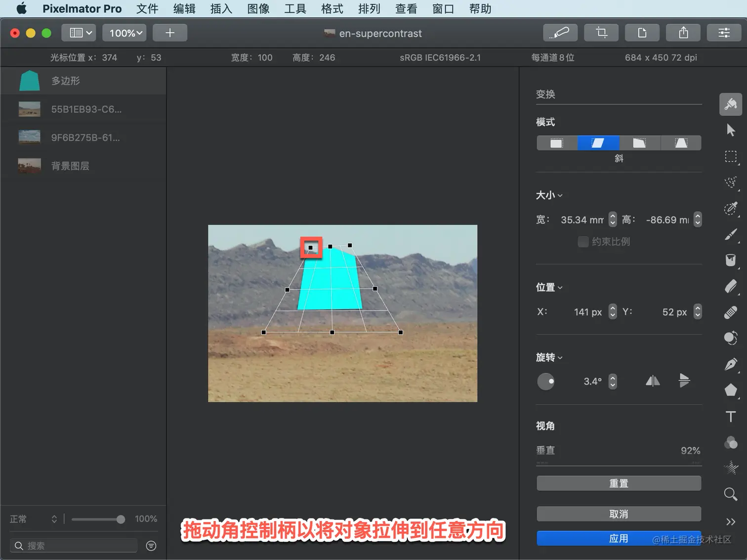Select the Color Adjustments tool
Screen dimensions: 747x560
[731, 442]
